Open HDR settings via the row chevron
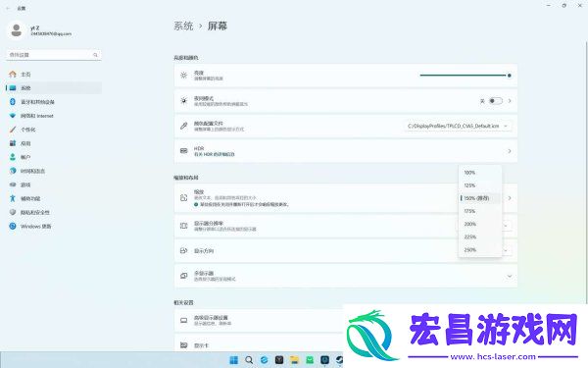Image resolution: width=588 pixels, height=368 pixels. point(510,151)
